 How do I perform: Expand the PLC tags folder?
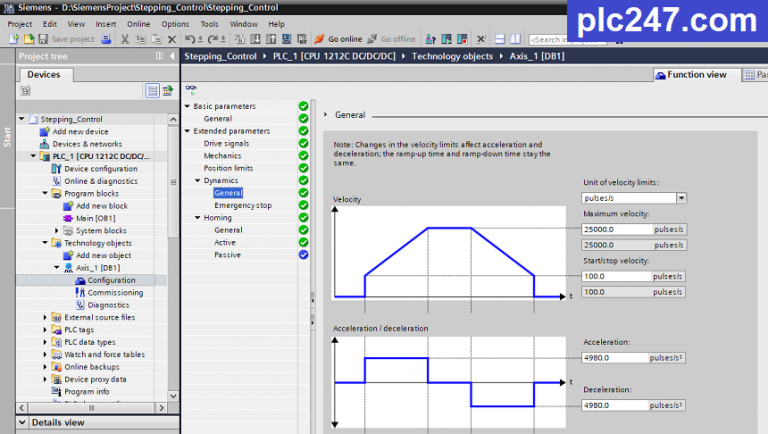45,330
